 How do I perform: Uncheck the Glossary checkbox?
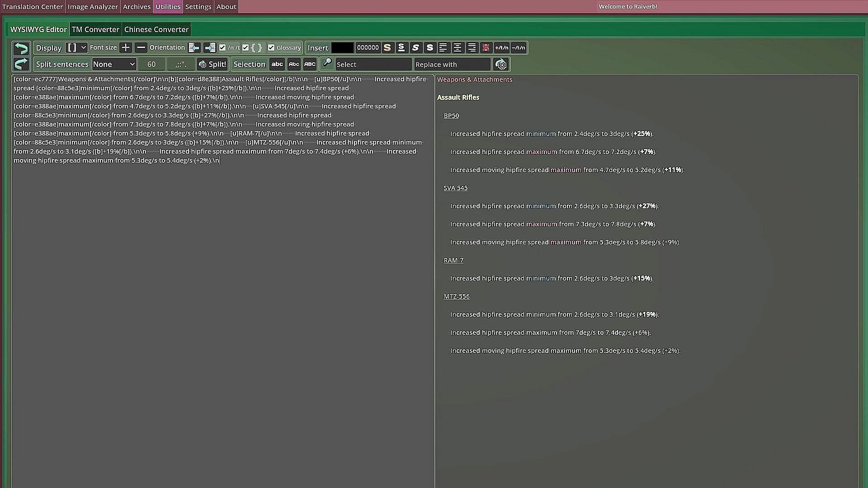[271, 47]
